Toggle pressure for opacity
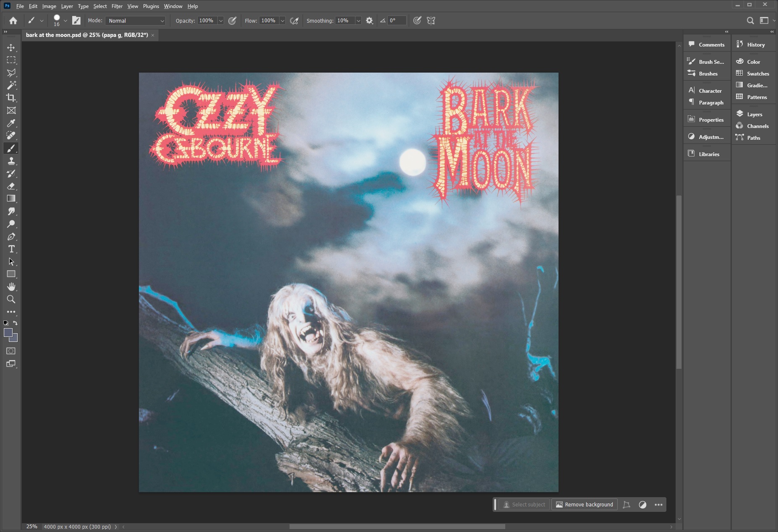 pos(232,21)
